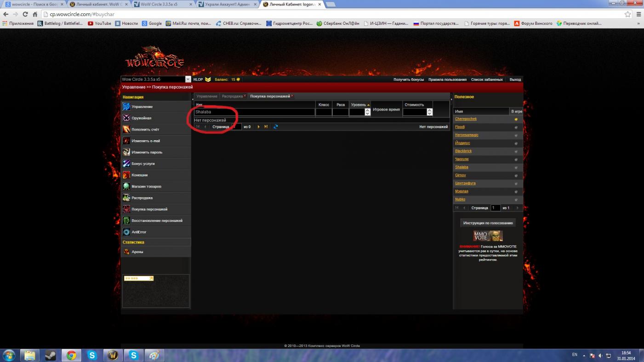This screenshot has height=362, width=644.
Task: Open Оружейная from the navigation sidebar
Action: click(x=141, y=118)
